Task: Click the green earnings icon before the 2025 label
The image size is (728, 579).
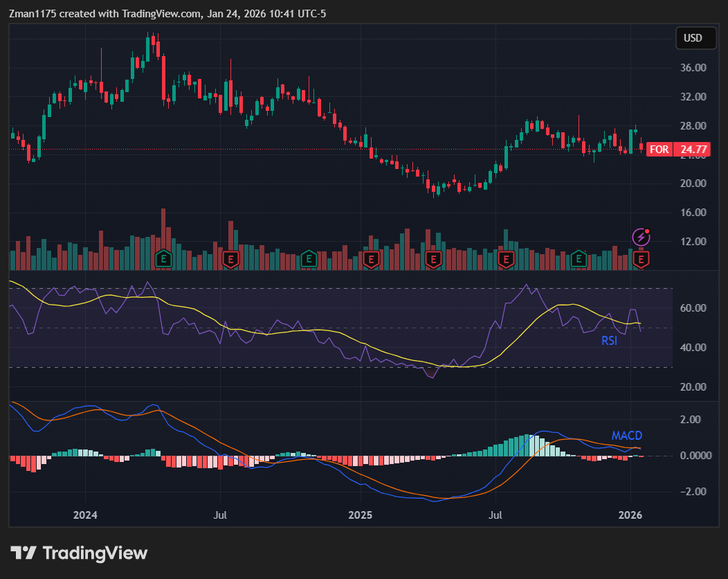Action: [308, 259]
